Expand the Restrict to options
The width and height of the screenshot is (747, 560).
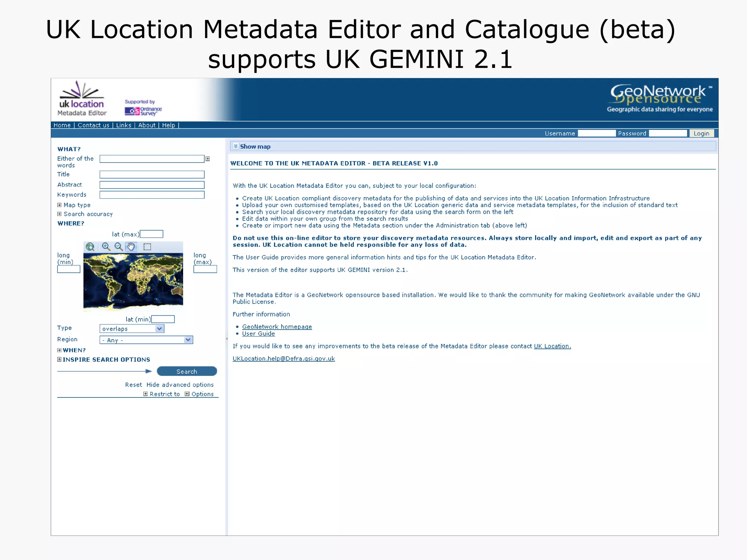coord(146,394)
